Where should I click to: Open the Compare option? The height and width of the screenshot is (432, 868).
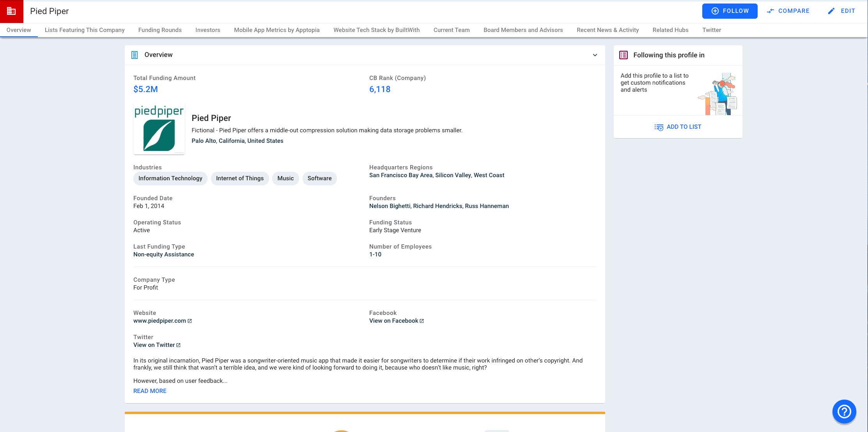788,11
